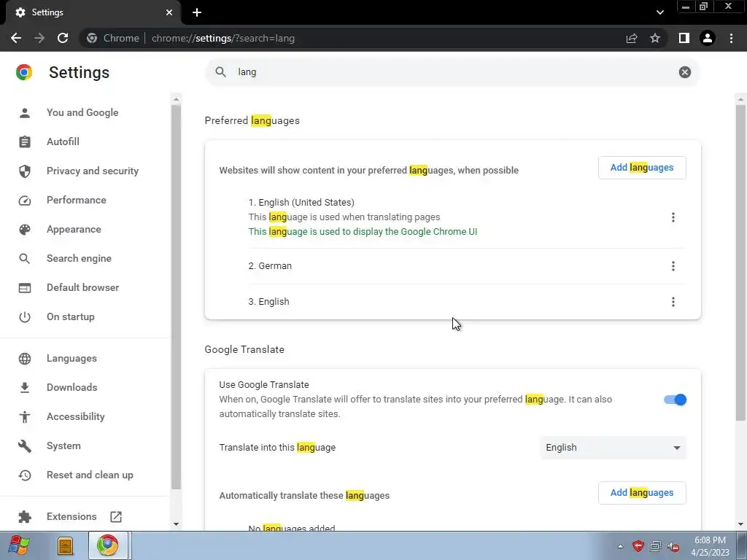Open more actions for German language
The image size is (747, 560).
(x=673, y=265)
